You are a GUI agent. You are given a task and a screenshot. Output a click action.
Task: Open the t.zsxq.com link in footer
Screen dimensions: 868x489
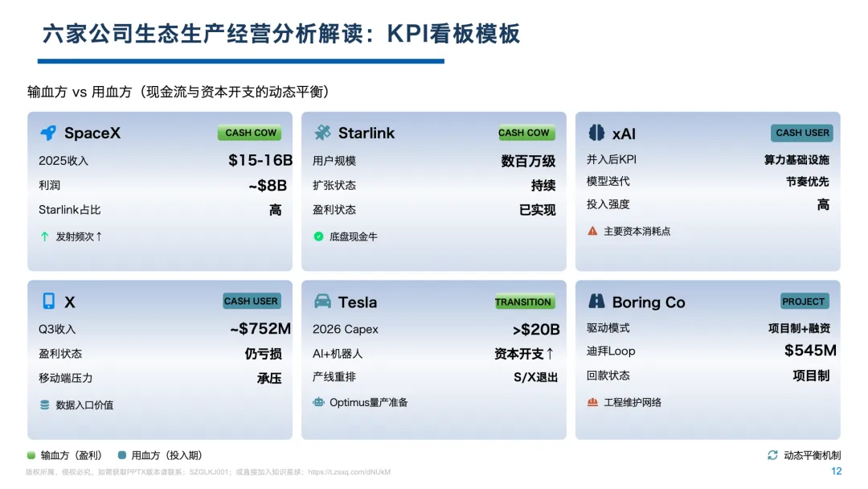coord(350,472)
